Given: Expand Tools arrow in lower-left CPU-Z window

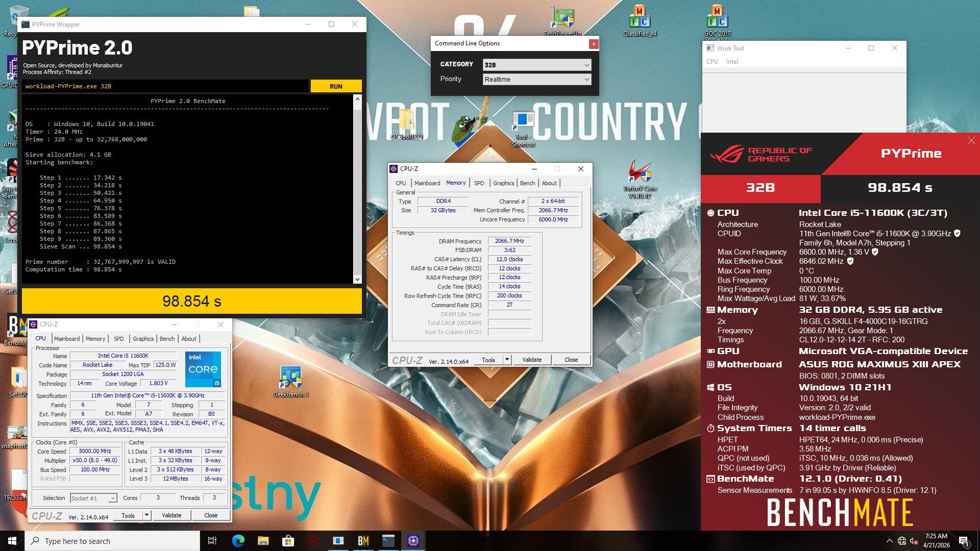Looking at the screenshot, I should (146, 515).
